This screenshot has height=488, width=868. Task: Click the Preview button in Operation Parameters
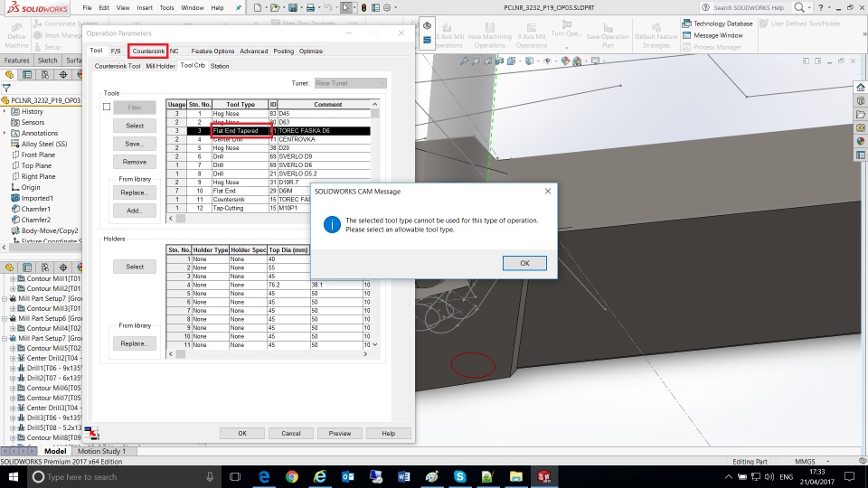340,433
